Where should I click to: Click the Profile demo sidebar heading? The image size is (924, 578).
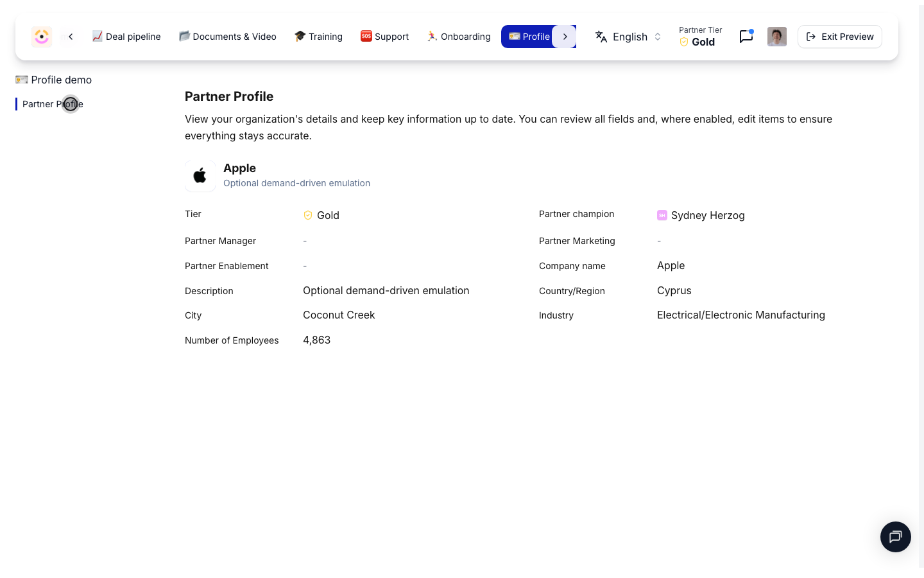(x=54, y=80)
